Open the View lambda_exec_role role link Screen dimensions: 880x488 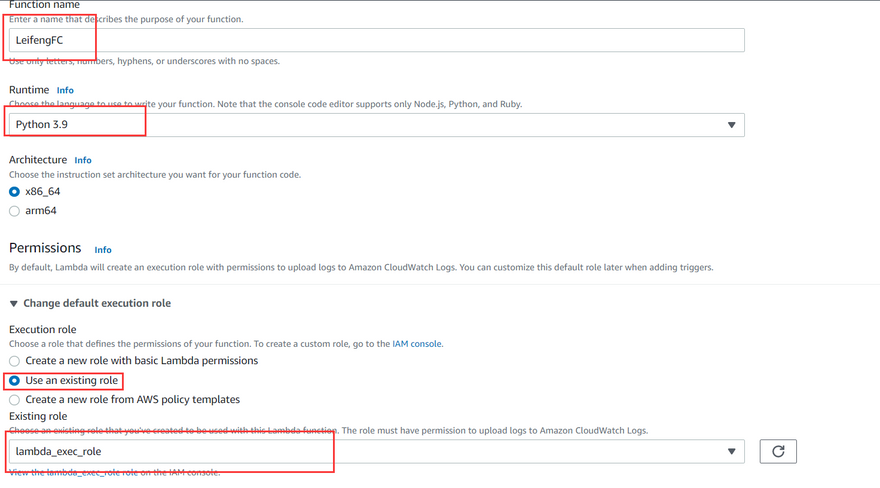114,472
